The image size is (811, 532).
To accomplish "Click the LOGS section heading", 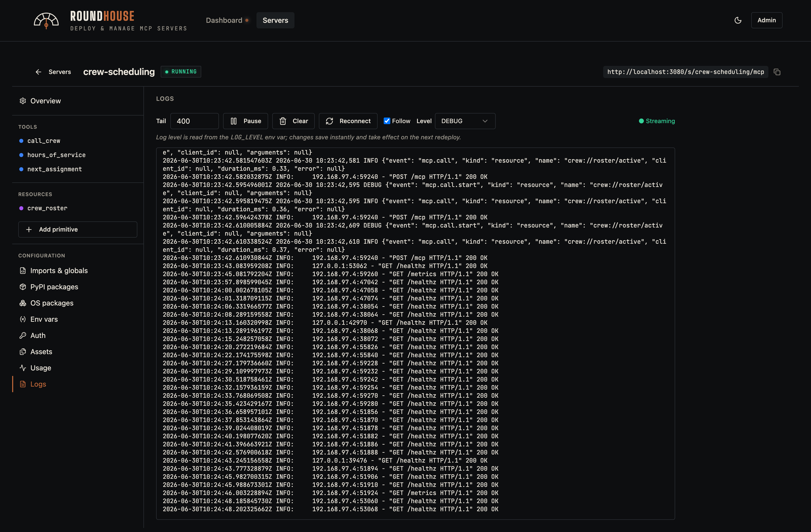I will point(165,99).
